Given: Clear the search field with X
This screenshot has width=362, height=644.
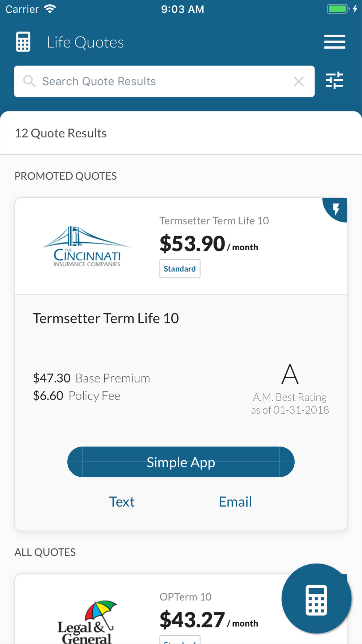Looking at the screenshot, I should pos(299,81).
